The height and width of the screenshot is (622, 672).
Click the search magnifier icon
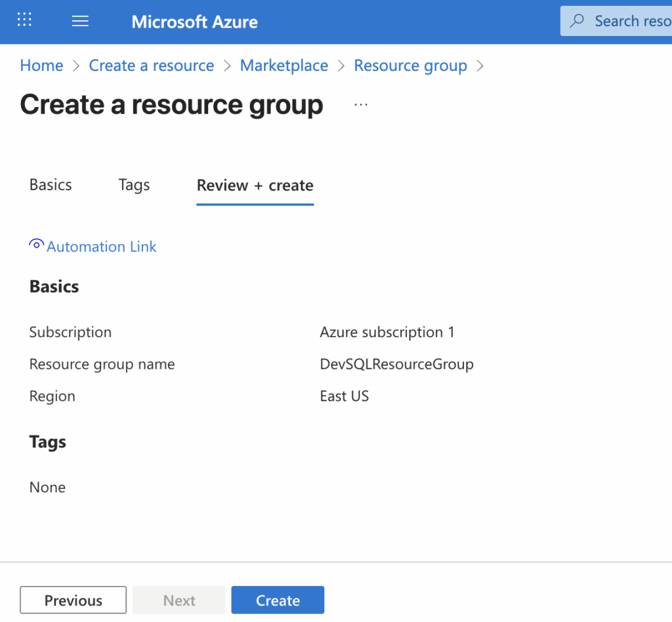click(576, 20)
